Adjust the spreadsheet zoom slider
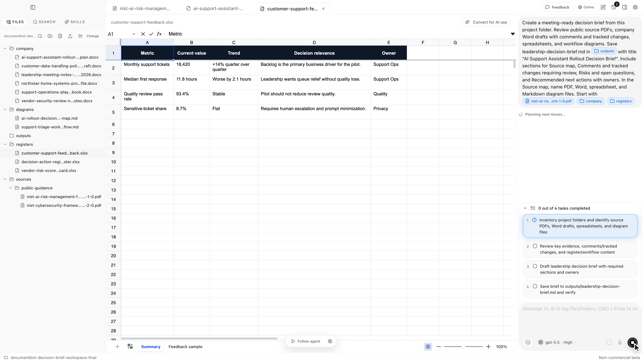Viewport: 644px width, 362px height. pos(464,347)
